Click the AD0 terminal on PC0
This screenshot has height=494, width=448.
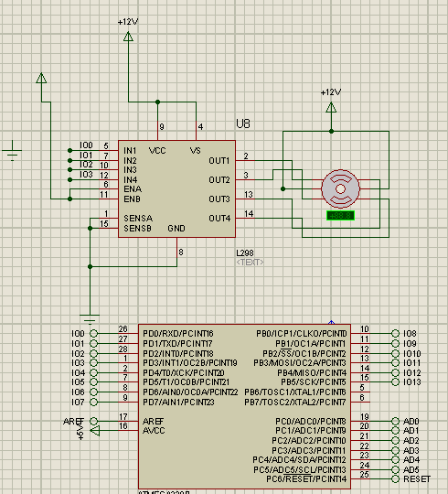pyautogui.click(x=395, y=421)
